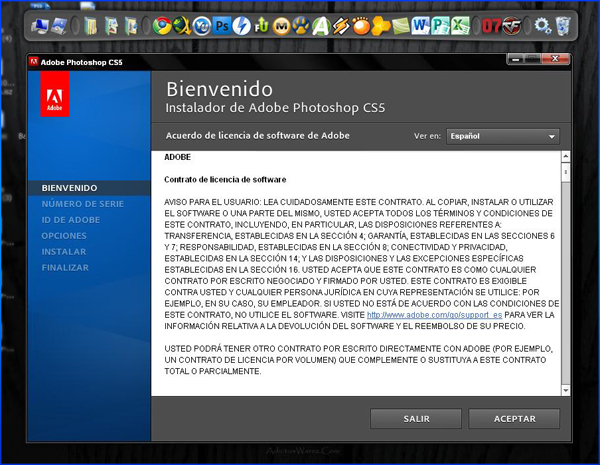Open the yellow M icon in dock
600x465 pixels.
pyautogui.click(x=282, y=26)
